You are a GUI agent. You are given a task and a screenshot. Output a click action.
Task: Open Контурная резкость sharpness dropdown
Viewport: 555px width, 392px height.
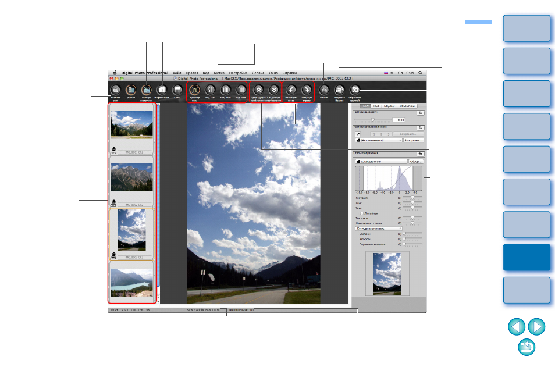click(379, 229)
